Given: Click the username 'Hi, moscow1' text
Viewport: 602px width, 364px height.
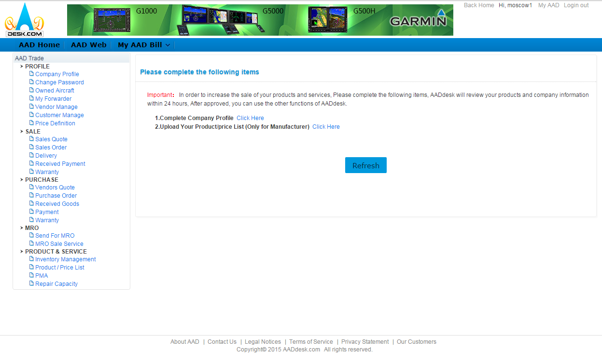Looking at the screenshot, I should click(x=516, y=5).
